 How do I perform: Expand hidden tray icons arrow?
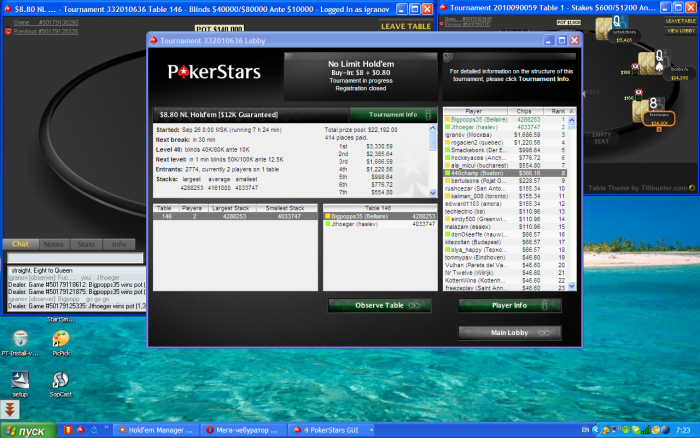pyautogui.click(x=596, y=430)
